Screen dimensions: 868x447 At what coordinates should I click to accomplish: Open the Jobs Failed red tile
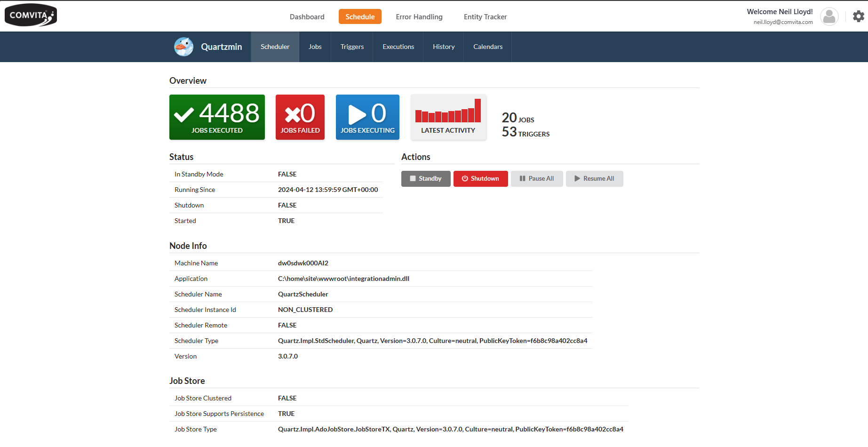(300, 117)
